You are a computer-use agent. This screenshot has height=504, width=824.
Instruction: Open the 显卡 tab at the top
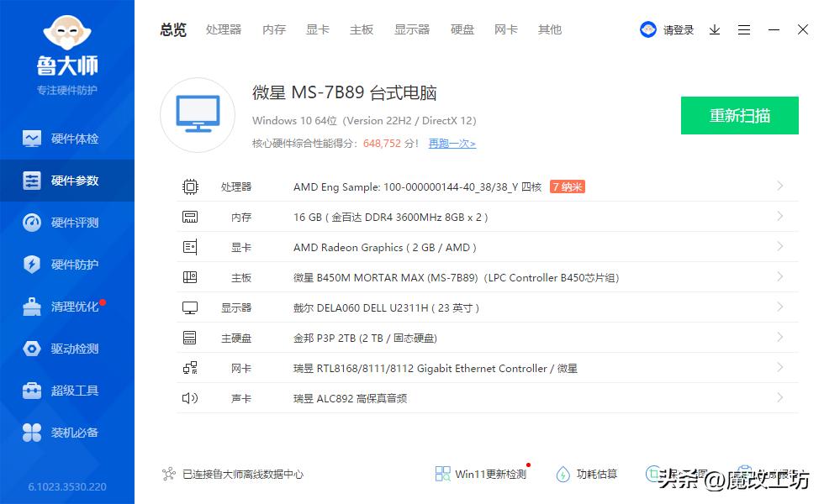click(317, 29)
